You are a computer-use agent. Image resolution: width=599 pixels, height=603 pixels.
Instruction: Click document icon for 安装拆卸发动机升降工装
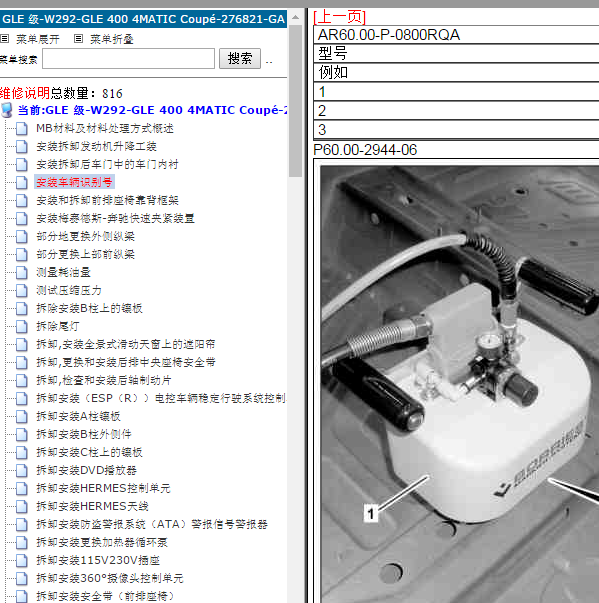coord(22,147)
